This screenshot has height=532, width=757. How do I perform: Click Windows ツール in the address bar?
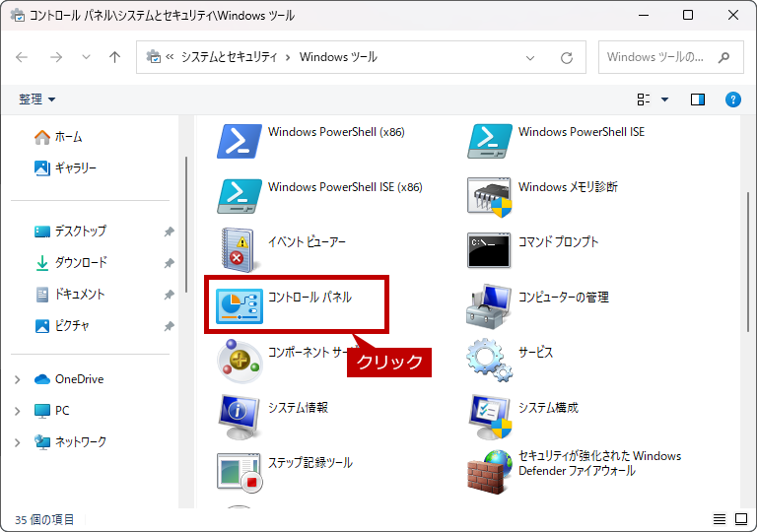click(x=338, y=57)
